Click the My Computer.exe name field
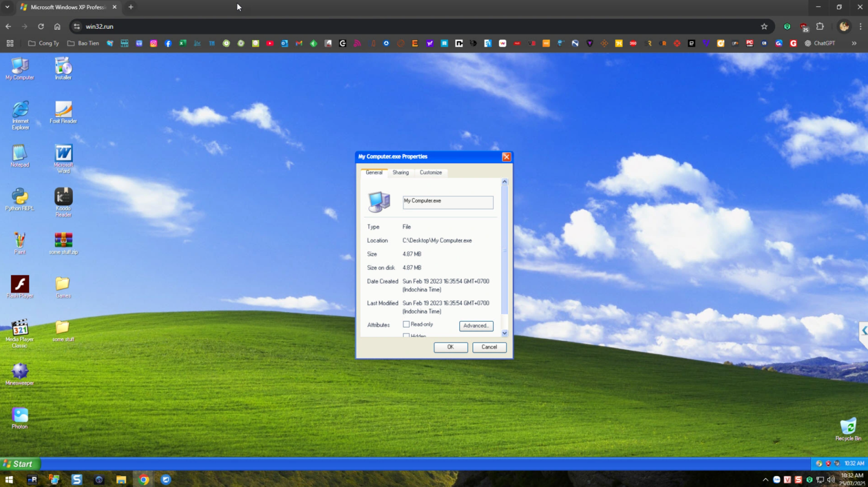The width and height of the screenshot is (868, 487). point(448,202)
